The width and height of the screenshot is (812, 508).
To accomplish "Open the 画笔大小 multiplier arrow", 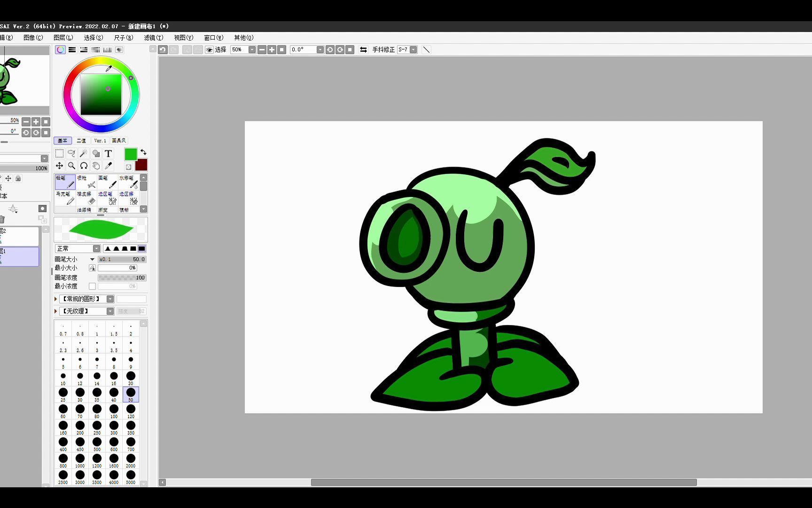I will point(92,259).
